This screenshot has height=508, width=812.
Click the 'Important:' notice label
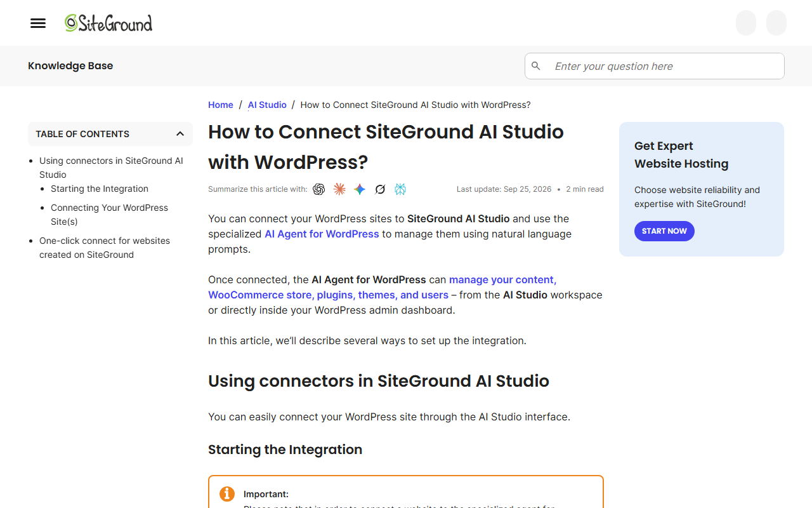pos(266,494)
